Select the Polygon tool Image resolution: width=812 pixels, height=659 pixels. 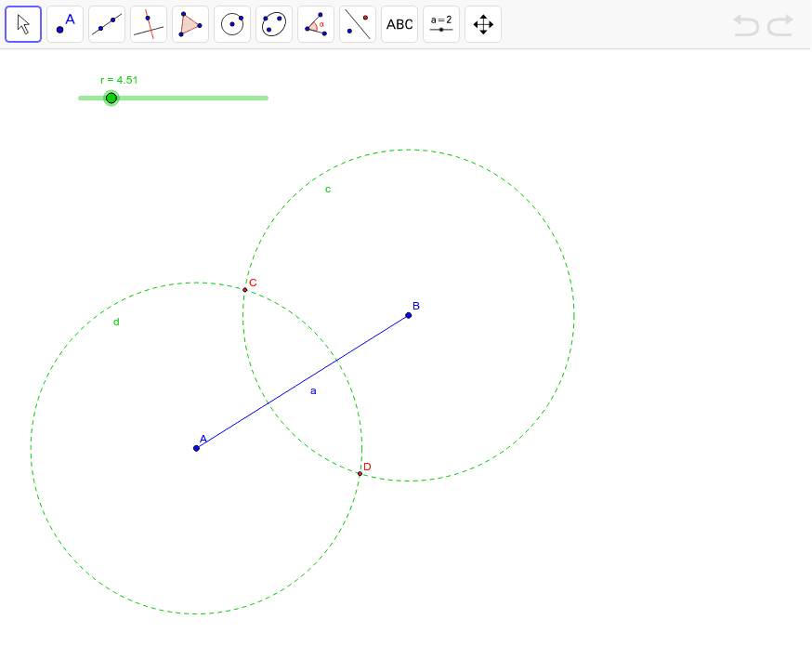coord(190,24)
